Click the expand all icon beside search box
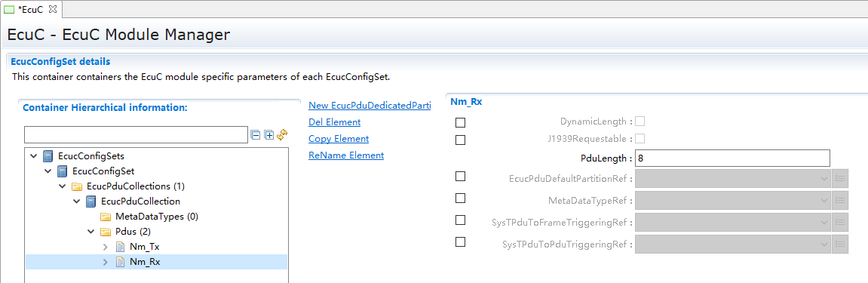This screenshot has height=283, width=868. click(x=269, y=134)
